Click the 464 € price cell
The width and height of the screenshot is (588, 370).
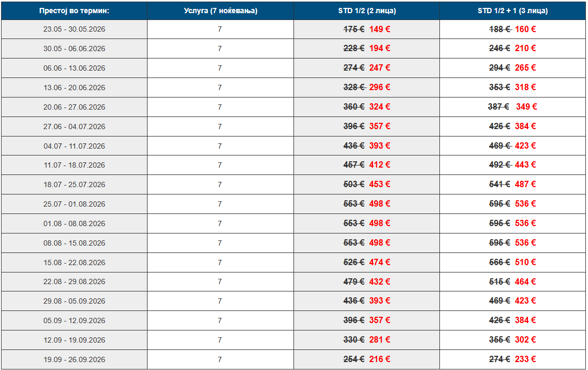(525, 281)
